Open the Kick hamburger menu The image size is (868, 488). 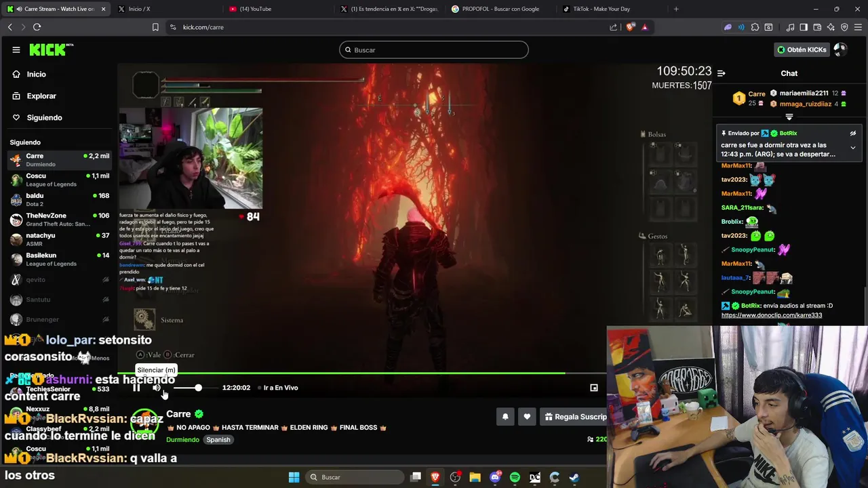16,49
